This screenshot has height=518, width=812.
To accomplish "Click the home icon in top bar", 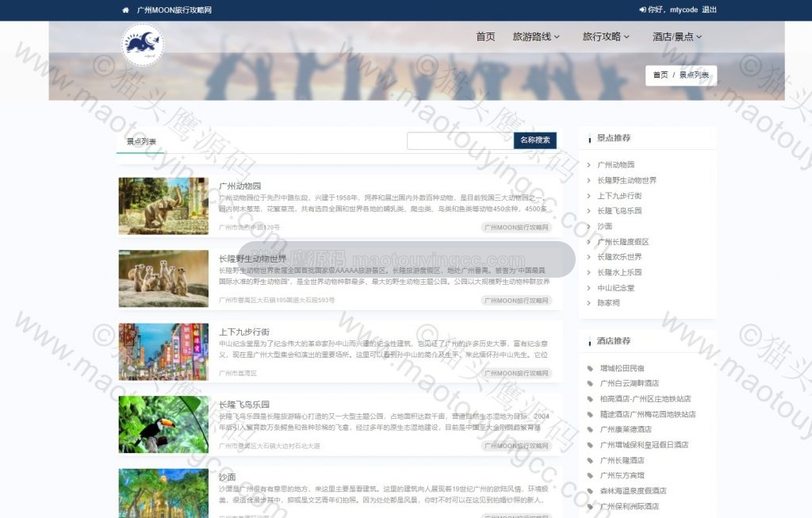I will [x=125, y=10].
